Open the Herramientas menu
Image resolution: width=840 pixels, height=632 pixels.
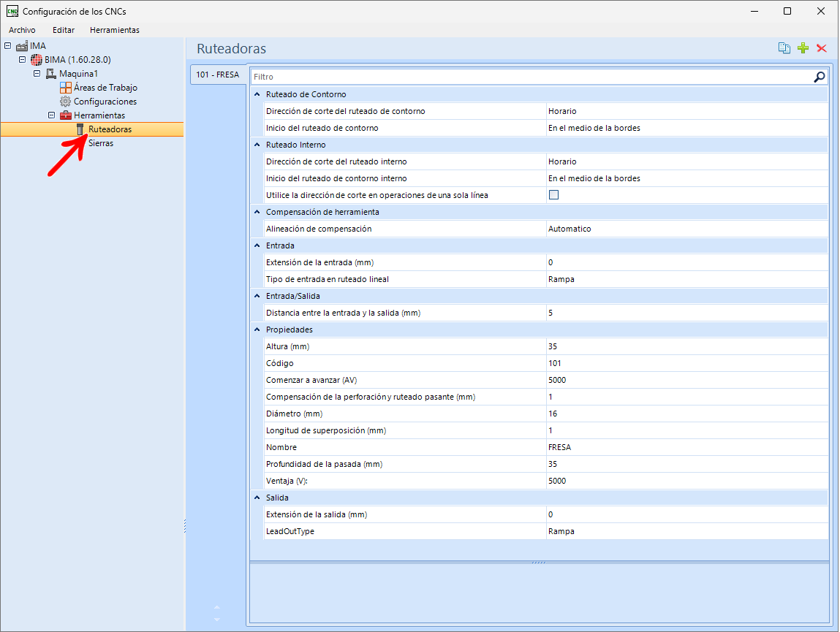click(115, 30)
